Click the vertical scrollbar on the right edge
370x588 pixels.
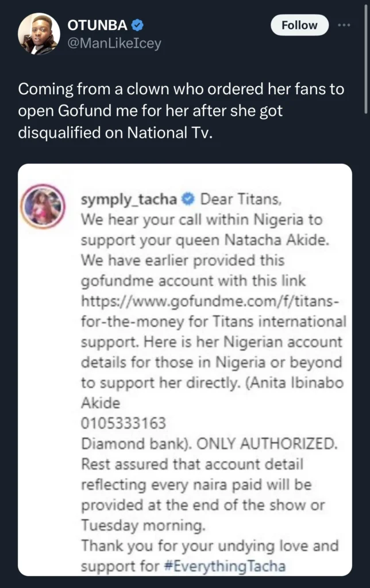tap(365, 57)
